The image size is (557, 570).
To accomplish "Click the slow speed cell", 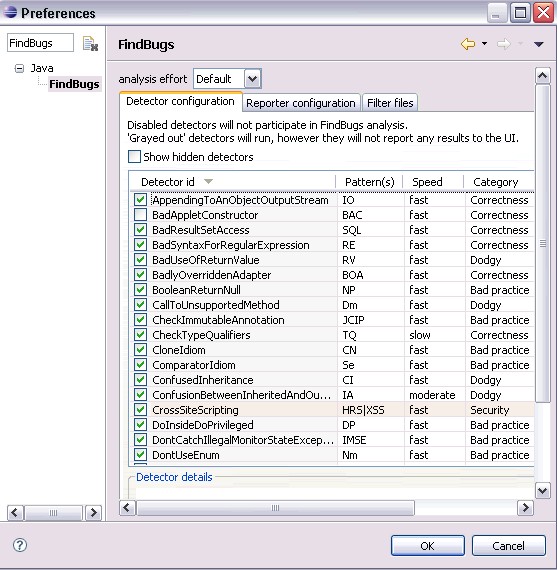I will [x=420, y=335].
